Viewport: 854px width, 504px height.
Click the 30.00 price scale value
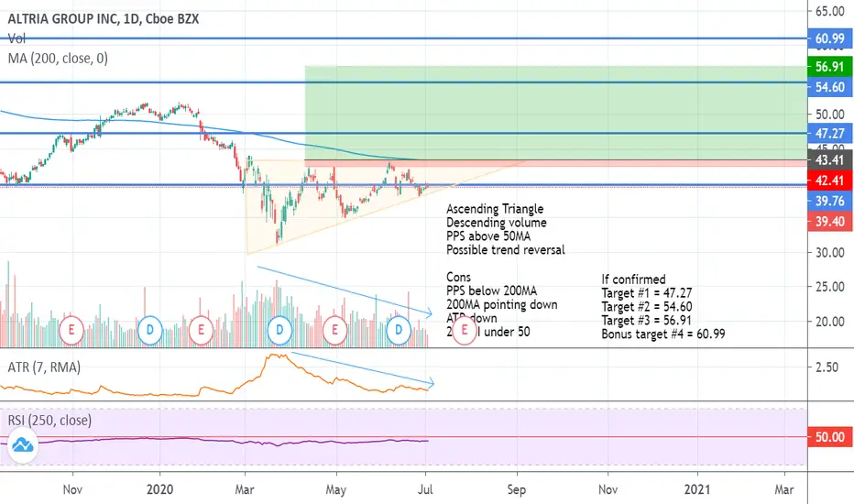tap(830, 253)
